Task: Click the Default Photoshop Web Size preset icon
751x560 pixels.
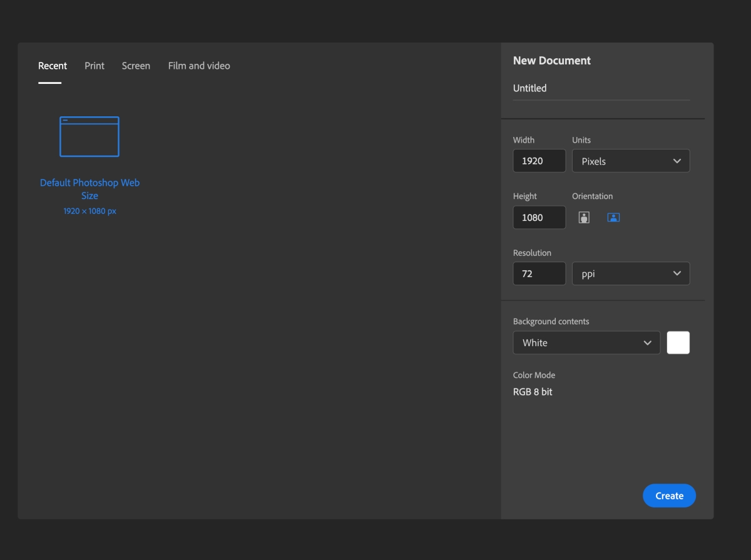Action: [89, 137]
